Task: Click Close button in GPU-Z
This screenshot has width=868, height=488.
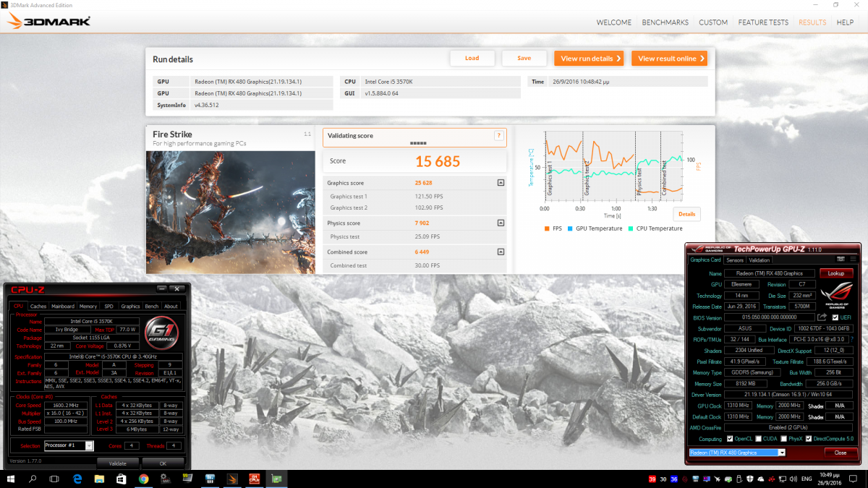Action: (840, 453)
